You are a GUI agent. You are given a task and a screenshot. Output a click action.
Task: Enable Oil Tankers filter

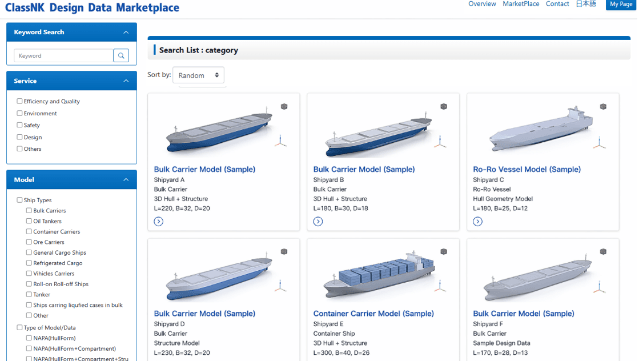coord(29,221)
